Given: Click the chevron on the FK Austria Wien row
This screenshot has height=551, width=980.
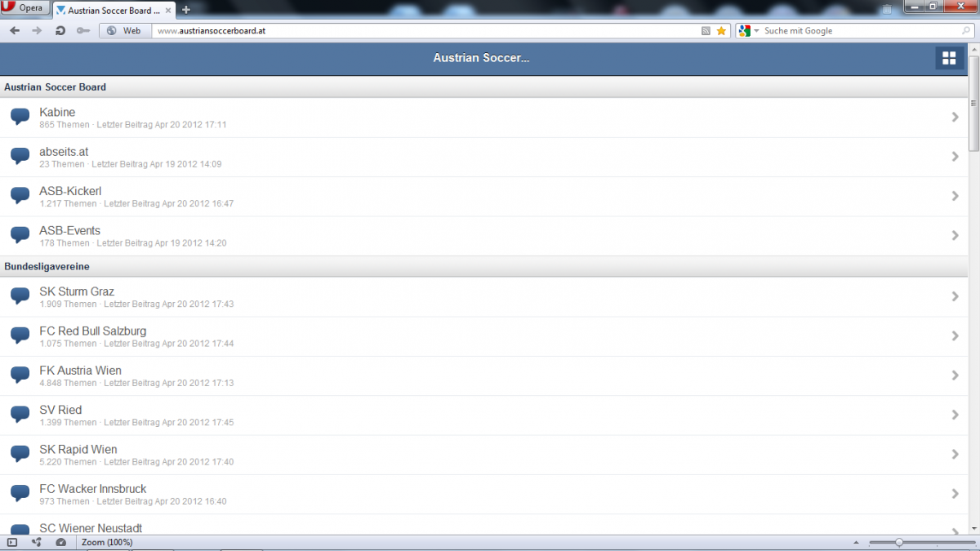Looking at the screenshot, I should [955, 375].
